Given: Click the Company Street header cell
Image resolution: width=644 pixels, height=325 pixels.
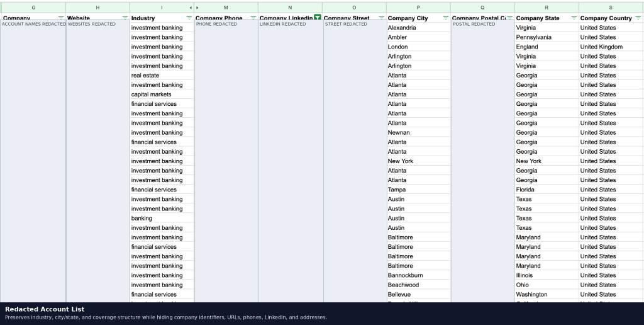Looking at the screenshot, I should click(354, 17).
